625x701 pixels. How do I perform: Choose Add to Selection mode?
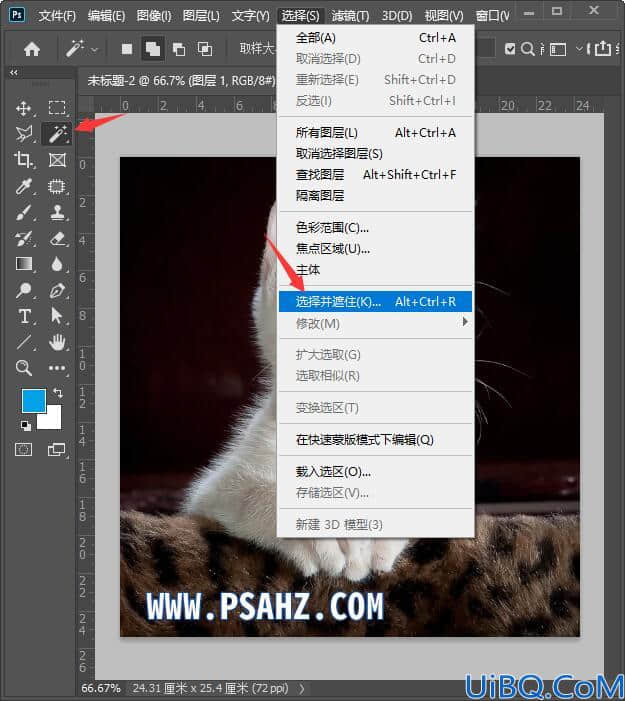tap(152, 49)
